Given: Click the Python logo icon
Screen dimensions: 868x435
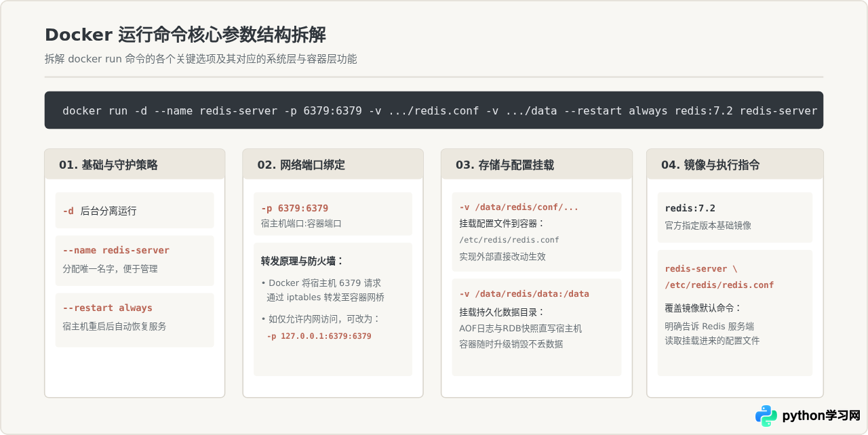Looking at the screenshot, I should [x=766, y=415].
